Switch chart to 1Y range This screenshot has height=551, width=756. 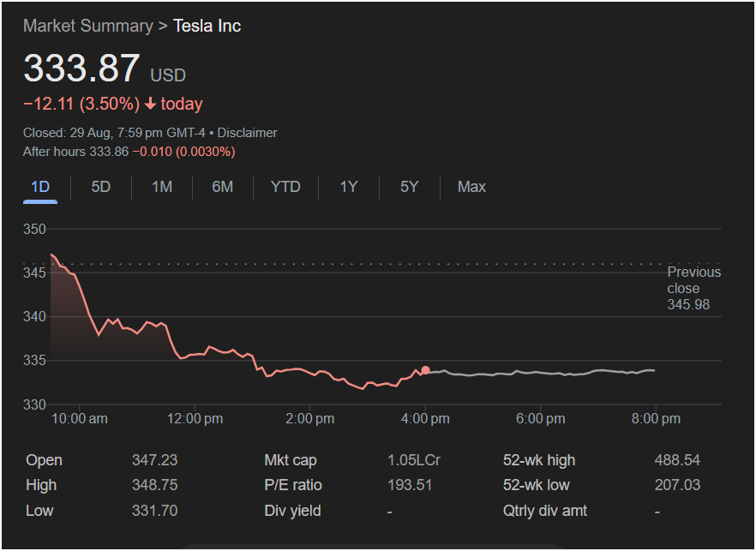[x=348, y=187]
